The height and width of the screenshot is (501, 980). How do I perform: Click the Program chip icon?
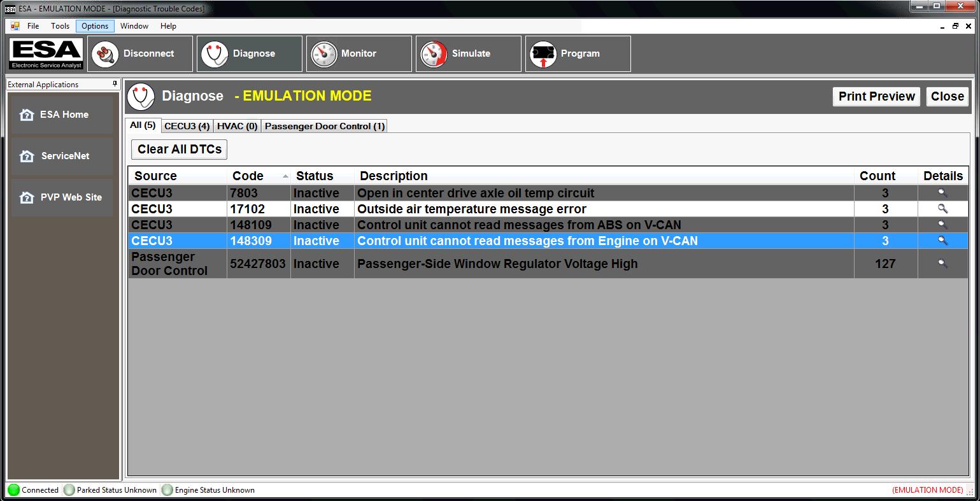(x=543, y=54)
